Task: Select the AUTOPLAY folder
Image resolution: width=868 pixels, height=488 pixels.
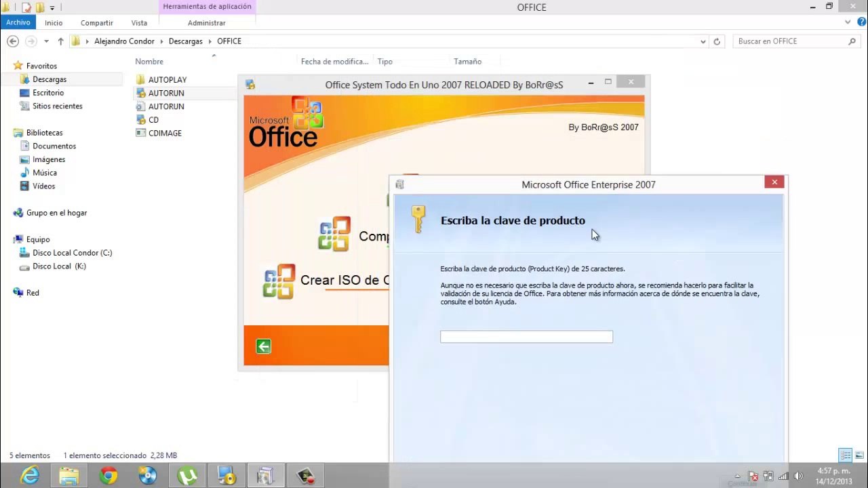Action: (167, 80)
